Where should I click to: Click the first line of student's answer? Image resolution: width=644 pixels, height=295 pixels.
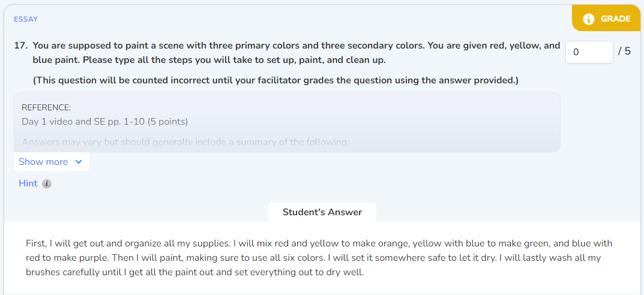[319, 243]
